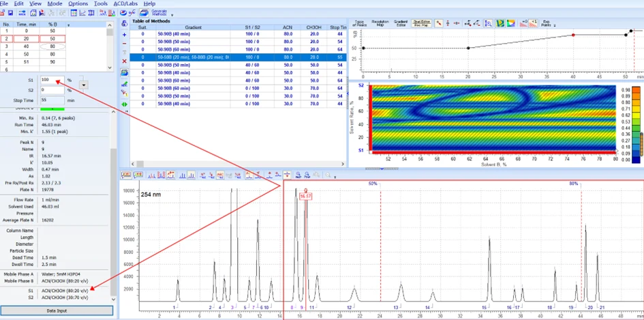Open the ACD/Labs menu
Image resolution: width=644 pixels, height=320 pixels.
125,3
